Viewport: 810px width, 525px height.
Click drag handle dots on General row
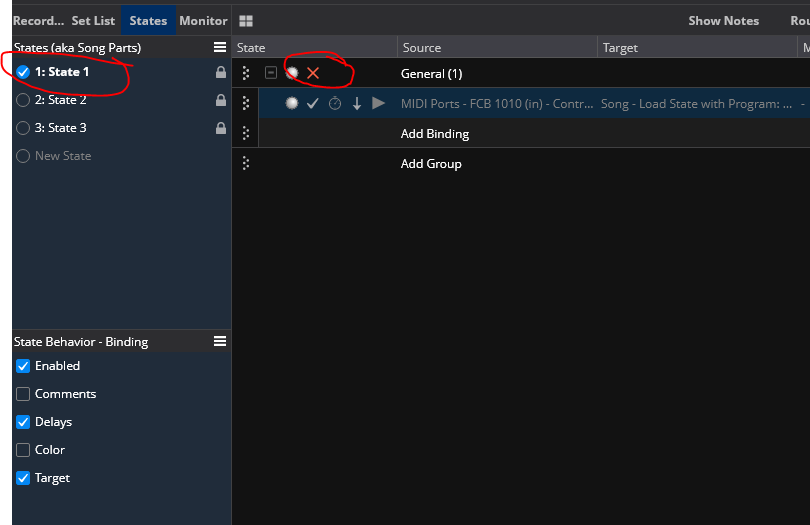[246, 73]
